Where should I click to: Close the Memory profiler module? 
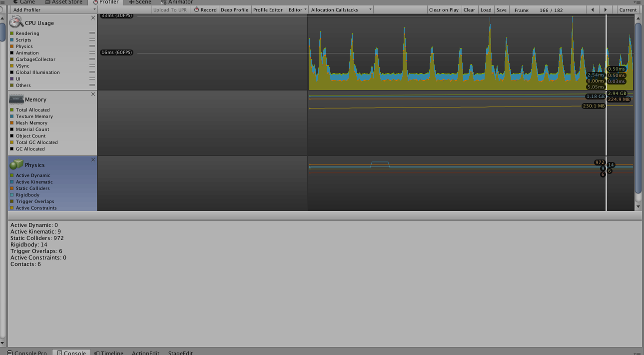point(93,94)
